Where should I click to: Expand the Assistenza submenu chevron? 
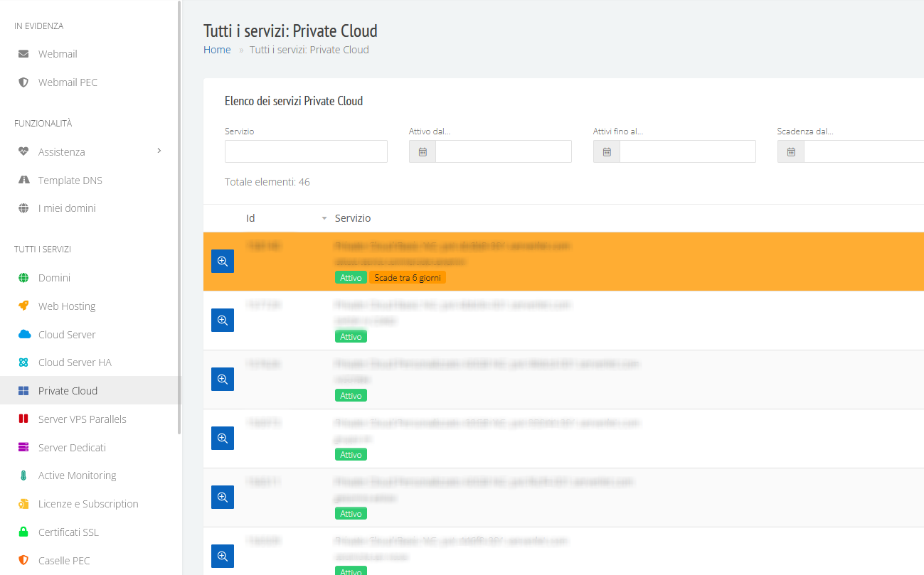(x=159, y=151)
